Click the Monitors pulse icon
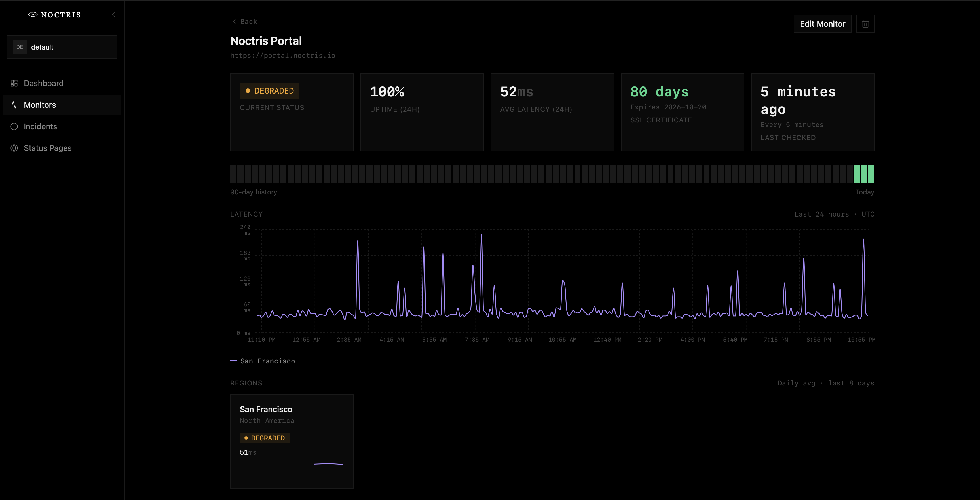 click(14, 105)
